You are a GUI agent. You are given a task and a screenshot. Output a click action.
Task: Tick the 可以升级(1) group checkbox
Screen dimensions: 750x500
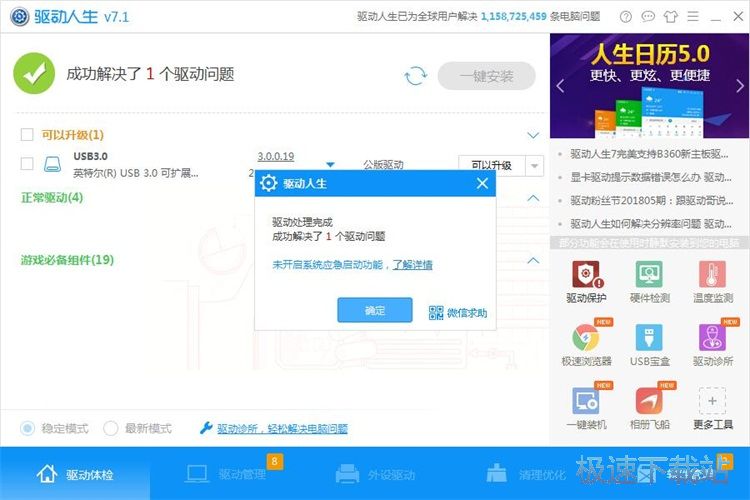(27, 134)
